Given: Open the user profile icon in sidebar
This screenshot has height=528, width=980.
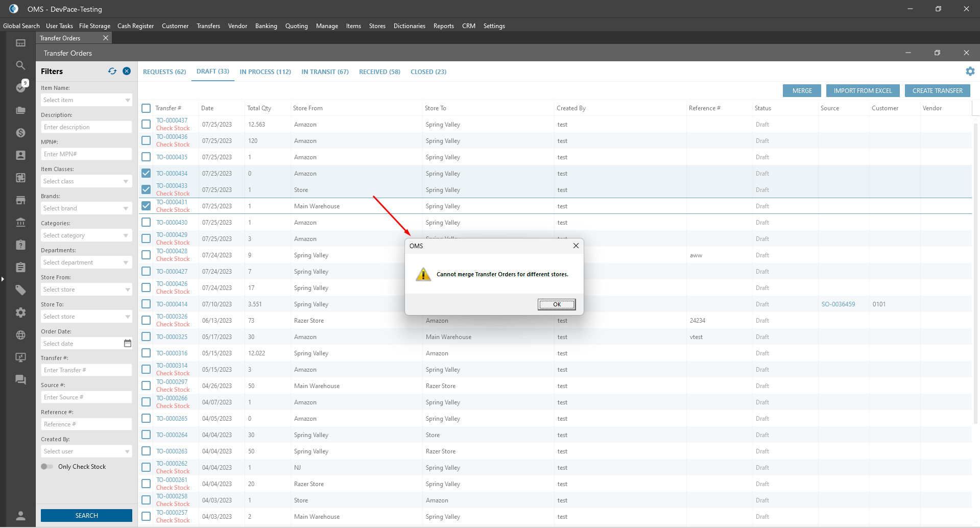Looking at the screenshot, I should [20, 516].
